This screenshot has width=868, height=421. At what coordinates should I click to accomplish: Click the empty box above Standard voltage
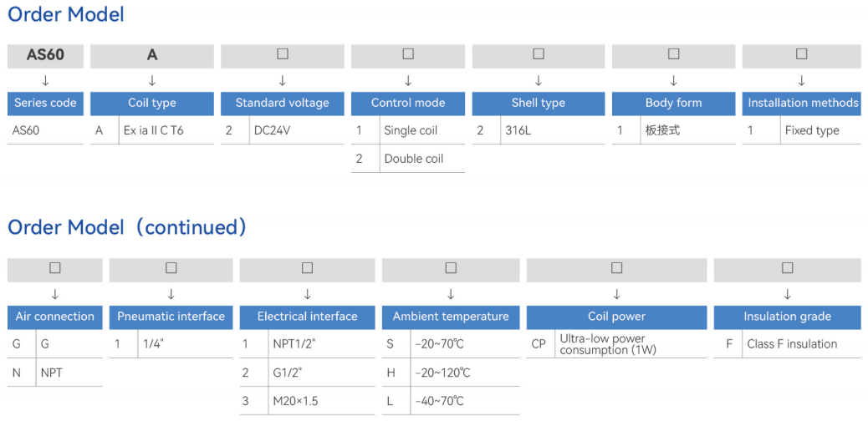tap(283, 54)
